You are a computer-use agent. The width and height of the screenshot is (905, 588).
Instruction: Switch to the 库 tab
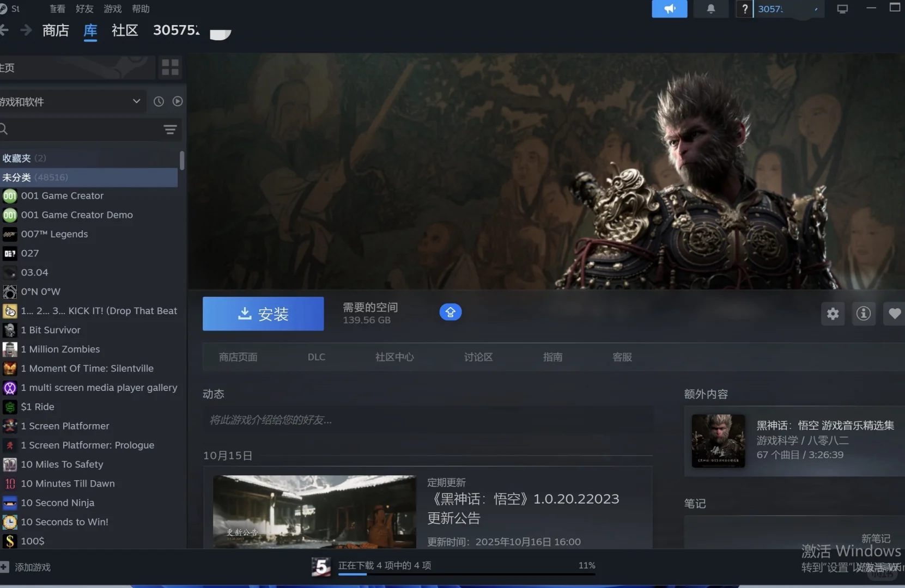tap(90, 30)
